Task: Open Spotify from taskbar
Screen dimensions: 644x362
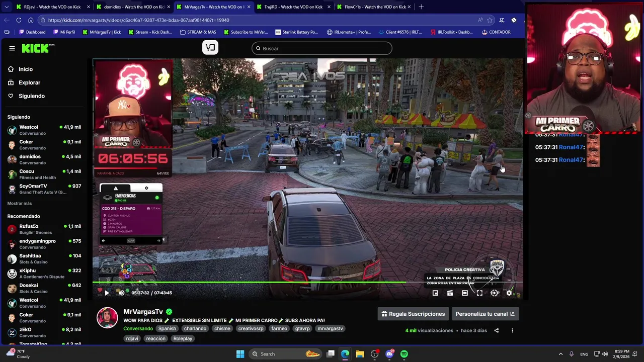Action: [404, 354]
